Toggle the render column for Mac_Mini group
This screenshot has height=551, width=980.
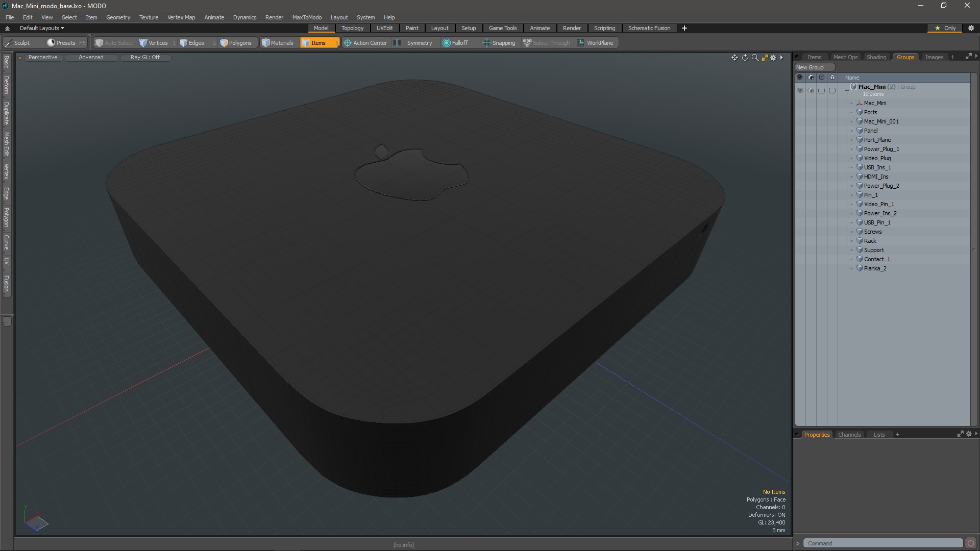pos(811,90)
